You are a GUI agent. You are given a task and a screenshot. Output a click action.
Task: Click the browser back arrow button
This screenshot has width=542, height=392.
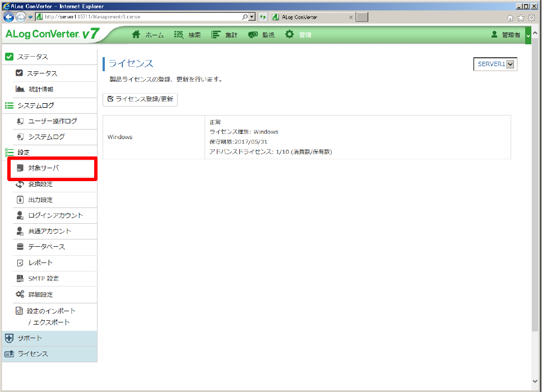pos(9,17)
